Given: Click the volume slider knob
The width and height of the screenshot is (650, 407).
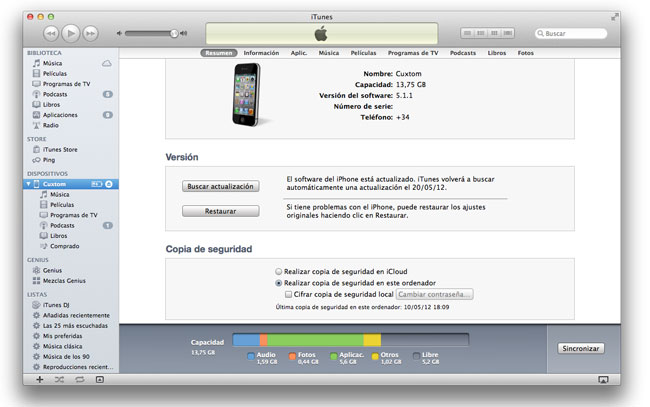Looking at the screenshot, I should coord(174,33).
